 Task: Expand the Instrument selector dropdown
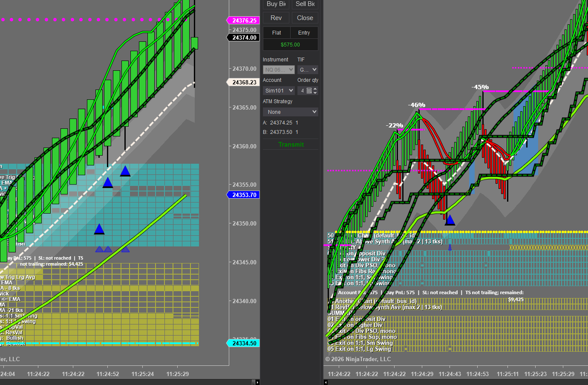click(279, 69)
